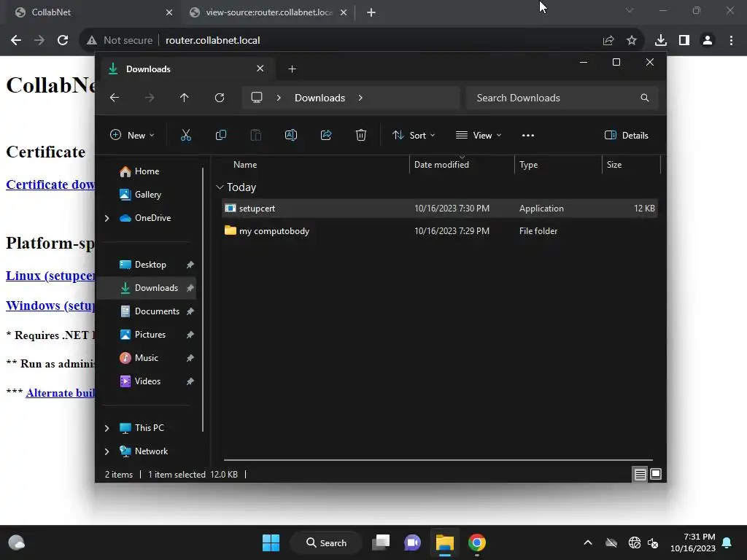This screenshot has width=747, height=560.
Task: Go up one folder level in File Explorer
Action: pyautogui.click(x=185, y=98)
